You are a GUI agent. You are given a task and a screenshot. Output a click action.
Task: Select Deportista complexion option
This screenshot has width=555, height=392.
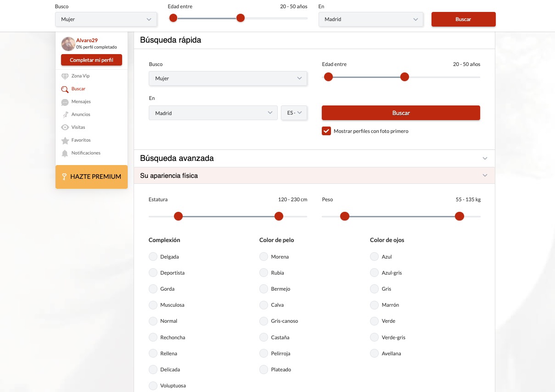[153, 273]
